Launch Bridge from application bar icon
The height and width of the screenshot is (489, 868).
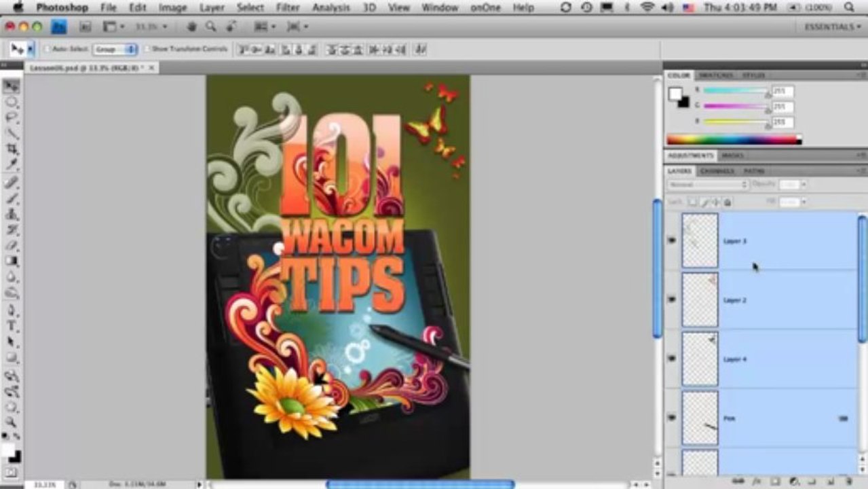pyautogui.click(x=85, y=26)
